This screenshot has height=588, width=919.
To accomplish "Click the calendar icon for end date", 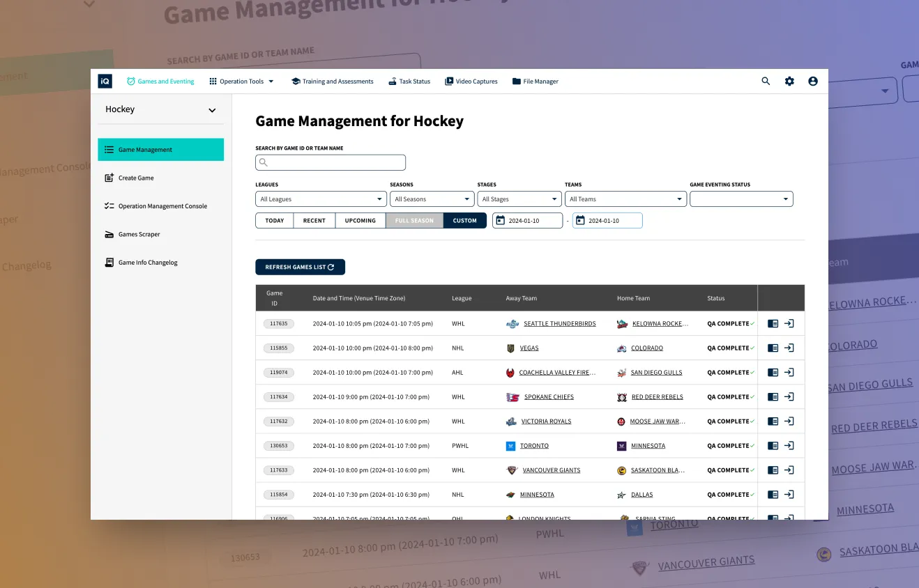I will point(580,221).
